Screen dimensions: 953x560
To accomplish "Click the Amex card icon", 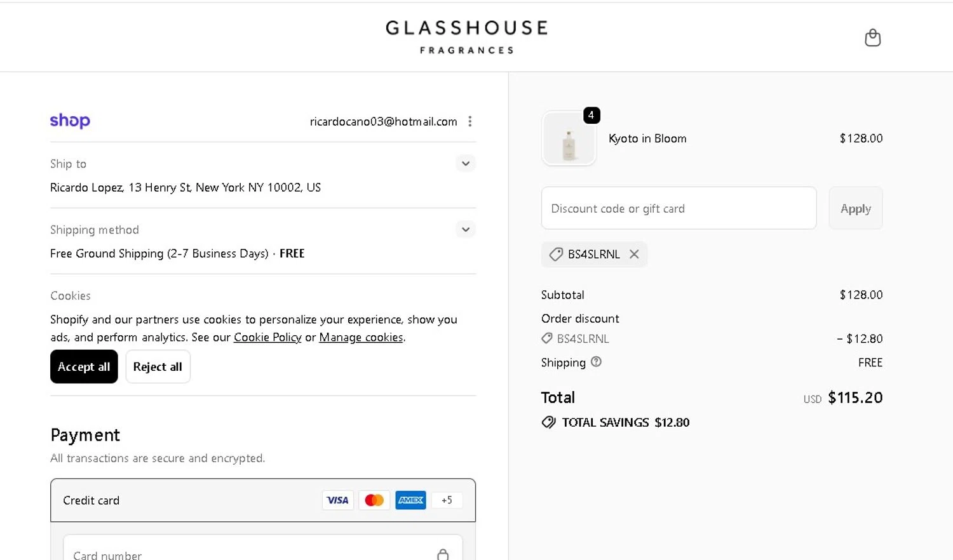I will tap(410, 500).
